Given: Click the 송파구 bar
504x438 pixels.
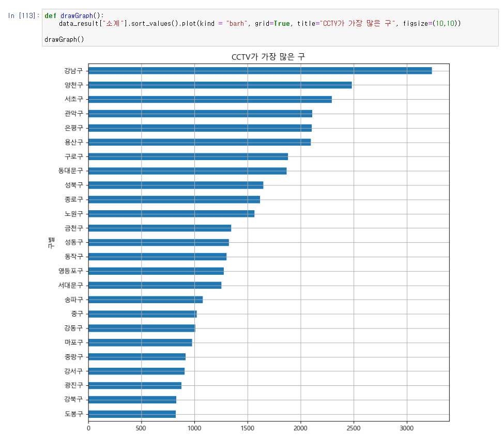Looking at the screenshot, I should tap(146, 300).
